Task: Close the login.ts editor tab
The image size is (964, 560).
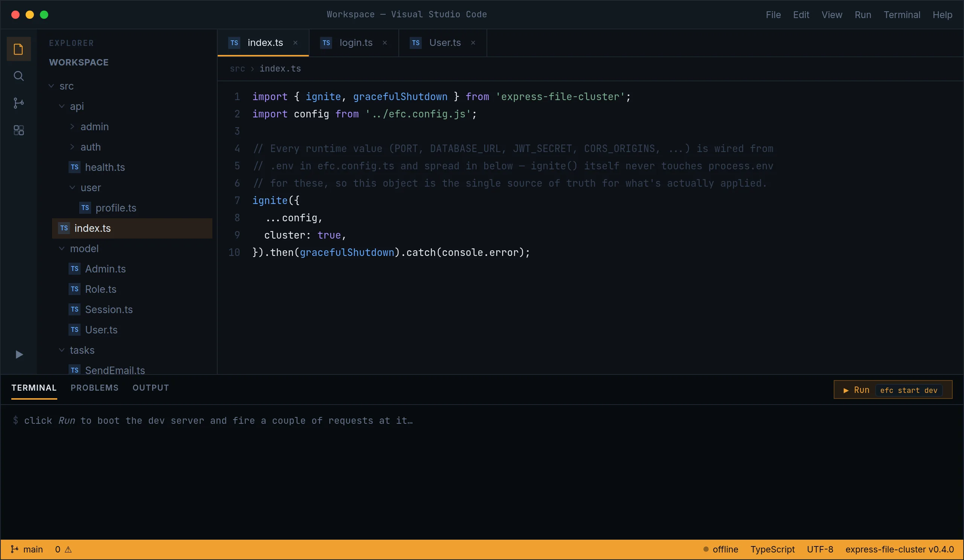Action: point(385,43)
